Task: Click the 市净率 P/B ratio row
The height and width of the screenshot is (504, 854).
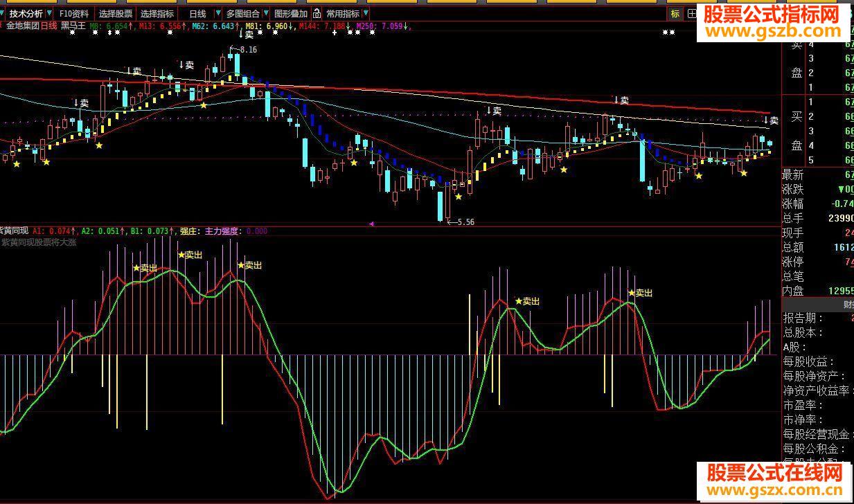Action: click(818, 420)
